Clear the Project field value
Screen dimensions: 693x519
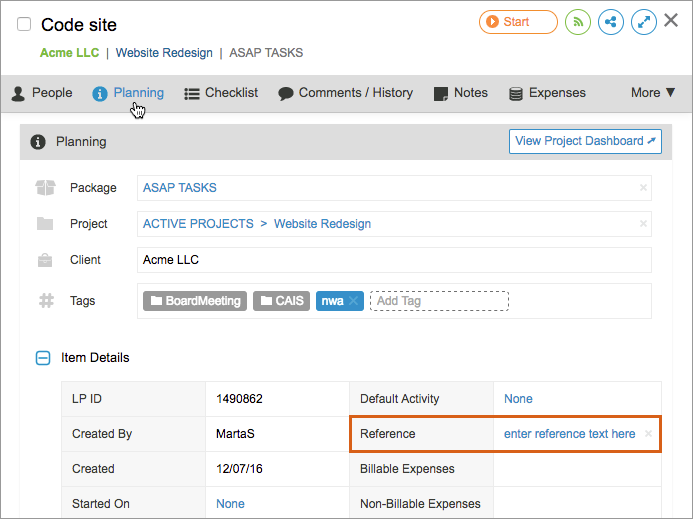(x=643, y=224)
